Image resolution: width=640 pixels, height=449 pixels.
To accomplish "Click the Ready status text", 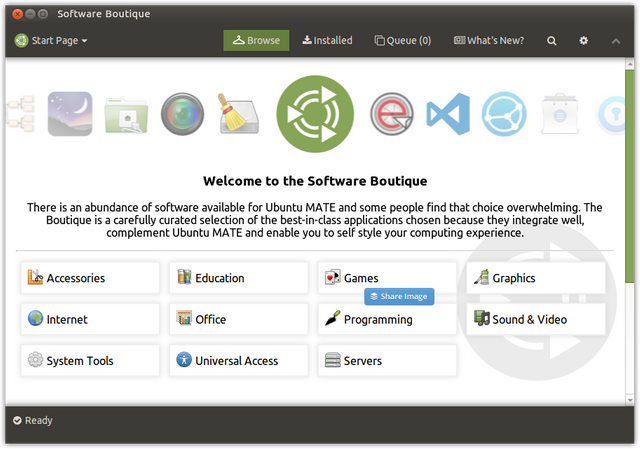I will point(39,420).
